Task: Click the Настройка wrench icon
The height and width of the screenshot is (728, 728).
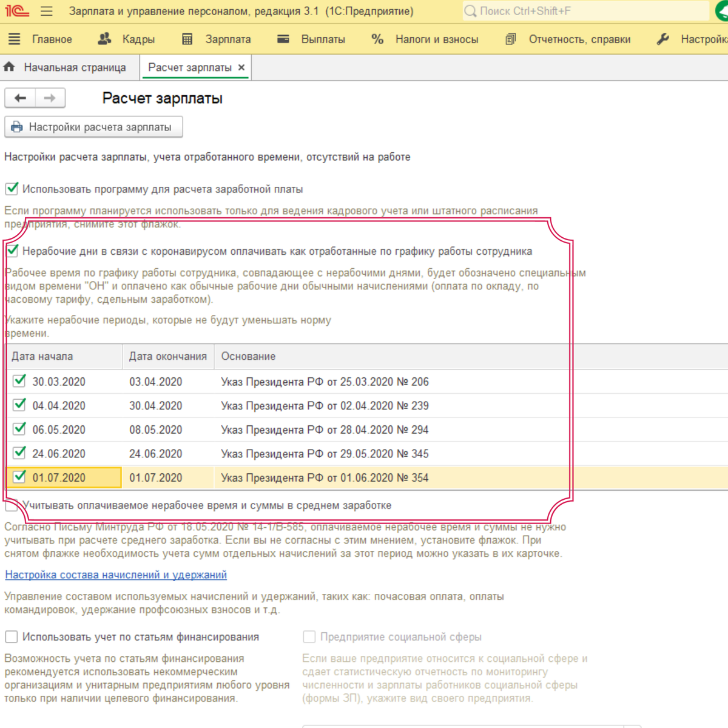Action: [663, 39]
